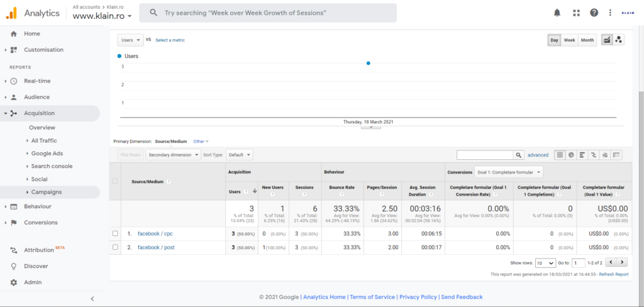This screenshot has width=644, height=307.
Task: Click Send Feedback in footer
Action: point(462,297)
